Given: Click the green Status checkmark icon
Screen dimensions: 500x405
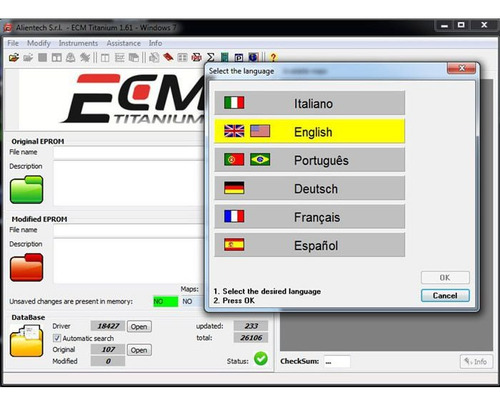Looking at the screenshot, I should tap(261, 359).
